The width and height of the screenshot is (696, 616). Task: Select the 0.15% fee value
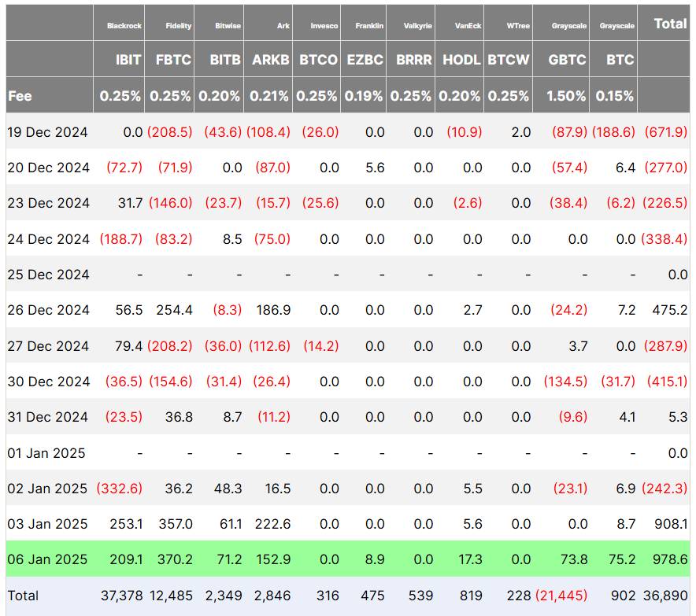[614, 96]
